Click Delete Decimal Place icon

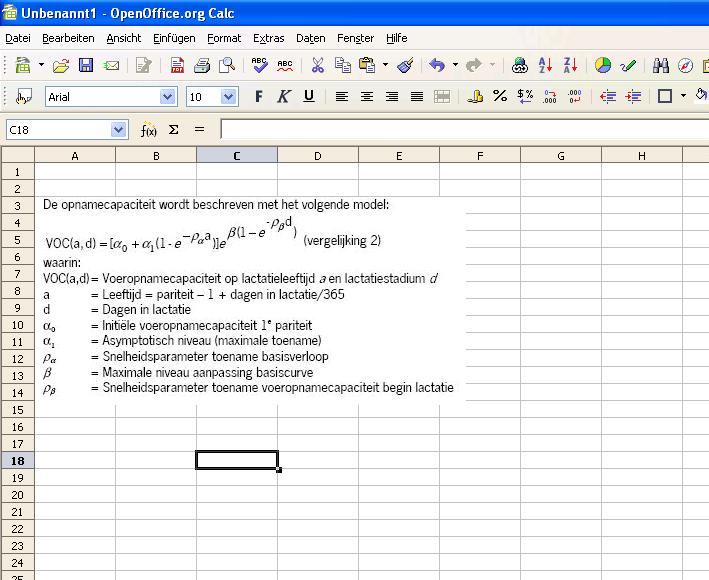tap(575, 96)
